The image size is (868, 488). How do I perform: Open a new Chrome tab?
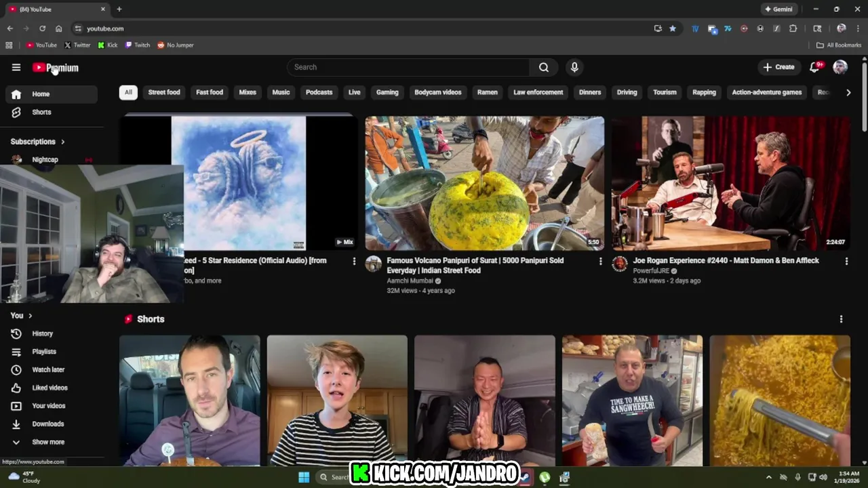[x=119, y=9]
